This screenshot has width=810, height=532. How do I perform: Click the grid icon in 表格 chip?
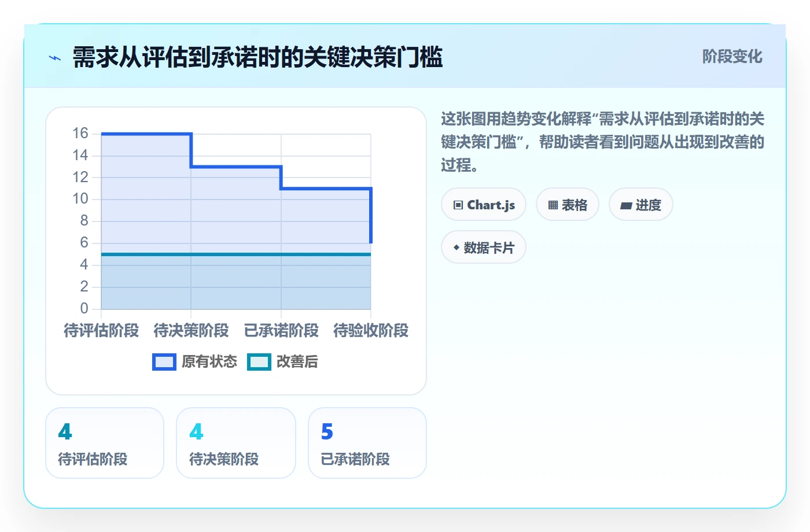[553, 205]
